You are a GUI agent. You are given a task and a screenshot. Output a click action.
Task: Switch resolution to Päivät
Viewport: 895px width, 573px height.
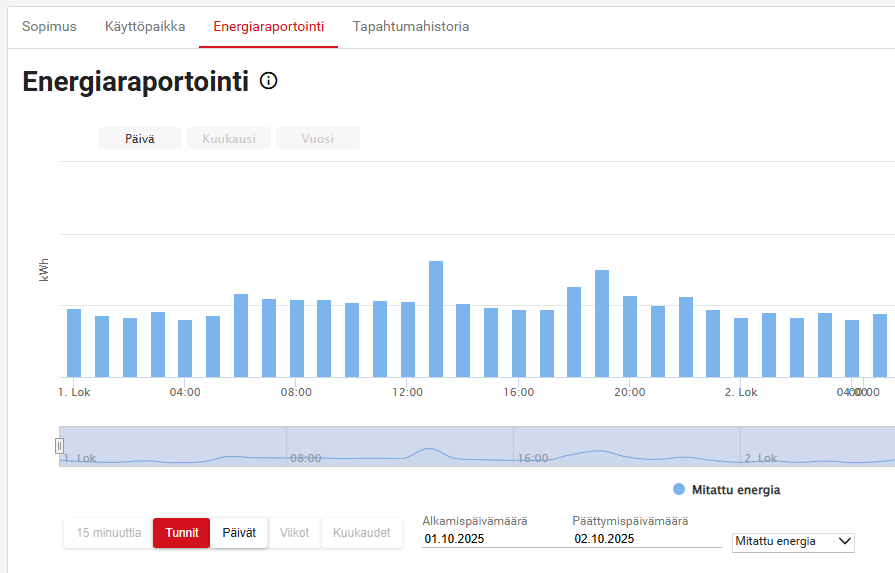tap(239, 533)
